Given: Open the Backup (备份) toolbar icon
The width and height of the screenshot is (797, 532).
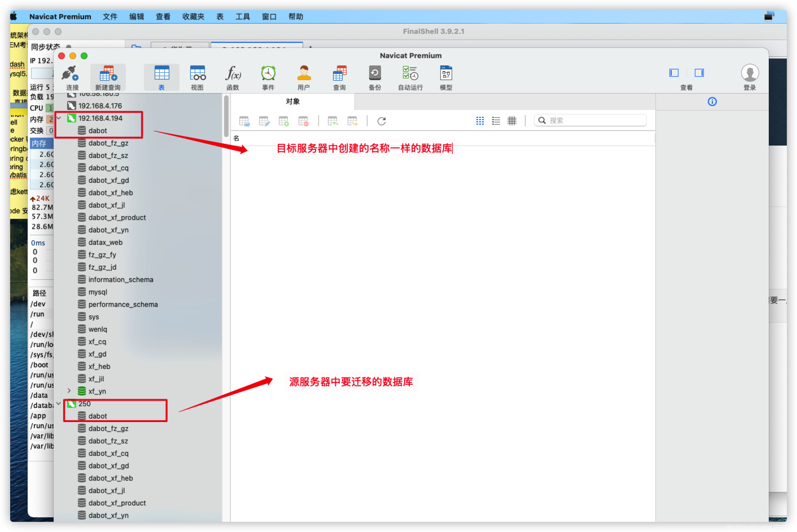Looking at the screenshot, I should [375, 78].
